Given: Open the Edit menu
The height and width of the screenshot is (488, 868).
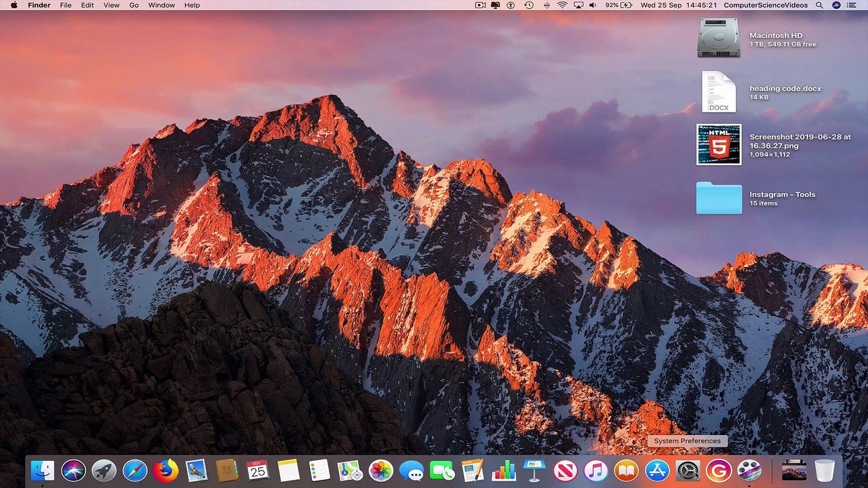Looking at the screenshot, I should click(x=87, y=5).
